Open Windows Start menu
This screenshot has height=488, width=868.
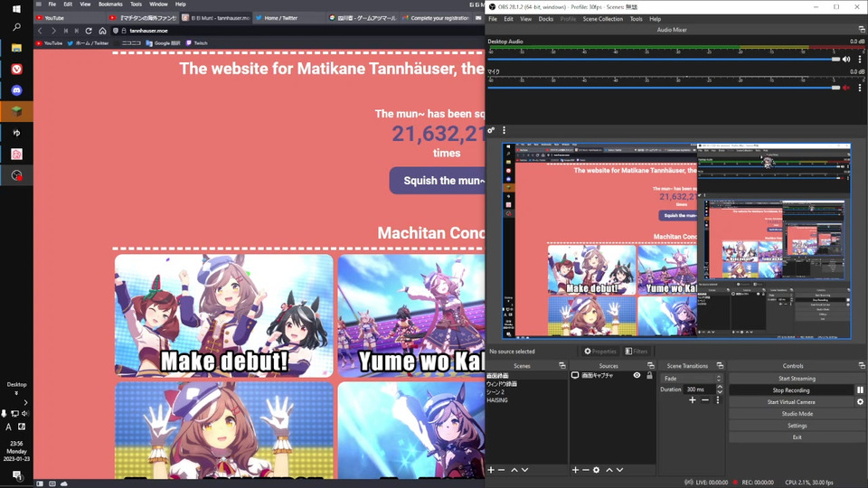click(x=16, y=9)
